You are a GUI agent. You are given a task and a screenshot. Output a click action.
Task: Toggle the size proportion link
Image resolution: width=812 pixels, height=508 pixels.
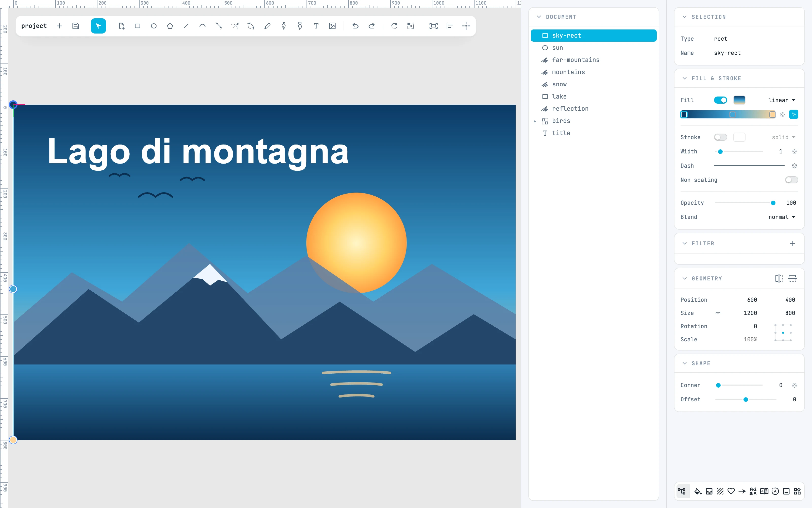[718, 313]
